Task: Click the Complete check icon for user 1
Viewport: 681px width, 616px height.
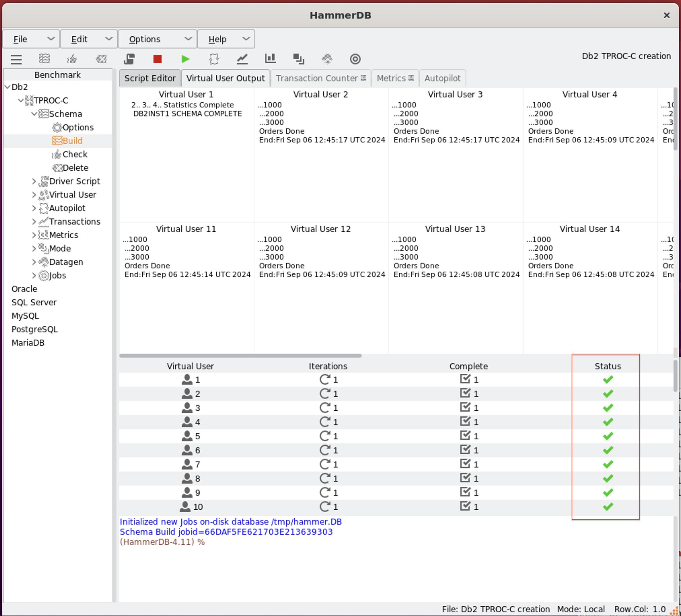Action: click(x=465, y=379)
